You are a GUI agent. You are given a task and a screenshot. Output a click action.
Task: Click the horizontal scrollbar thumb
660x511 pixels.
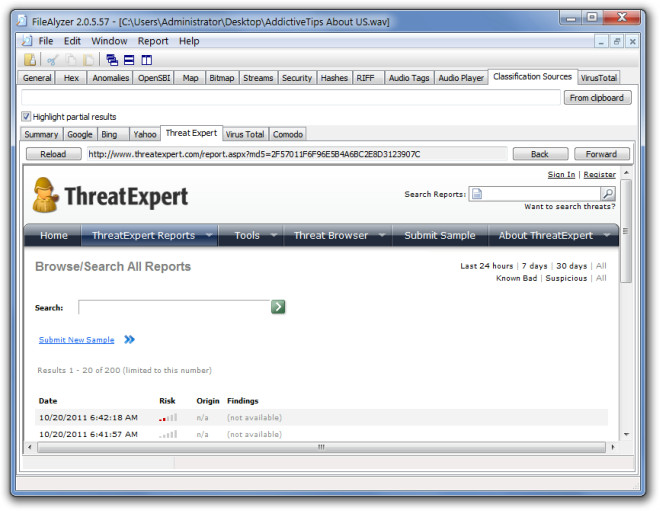coord(321,447)
